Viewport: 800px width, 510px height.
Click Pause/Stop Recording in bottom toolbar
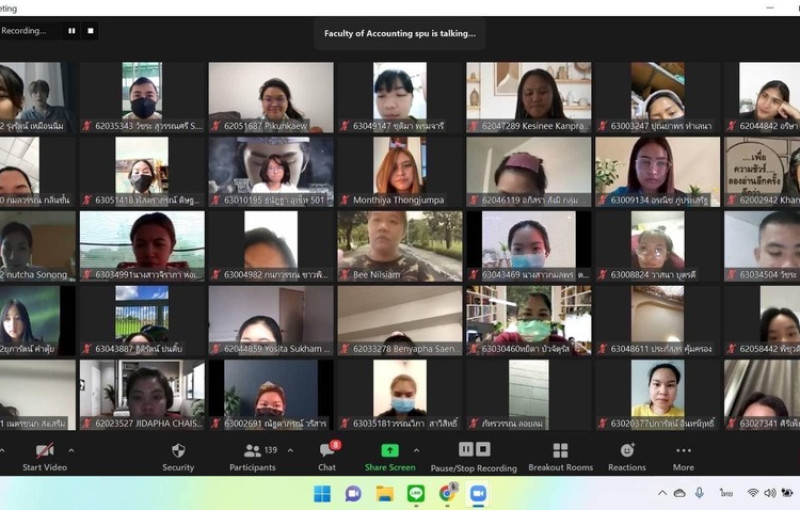coord(473,451)
